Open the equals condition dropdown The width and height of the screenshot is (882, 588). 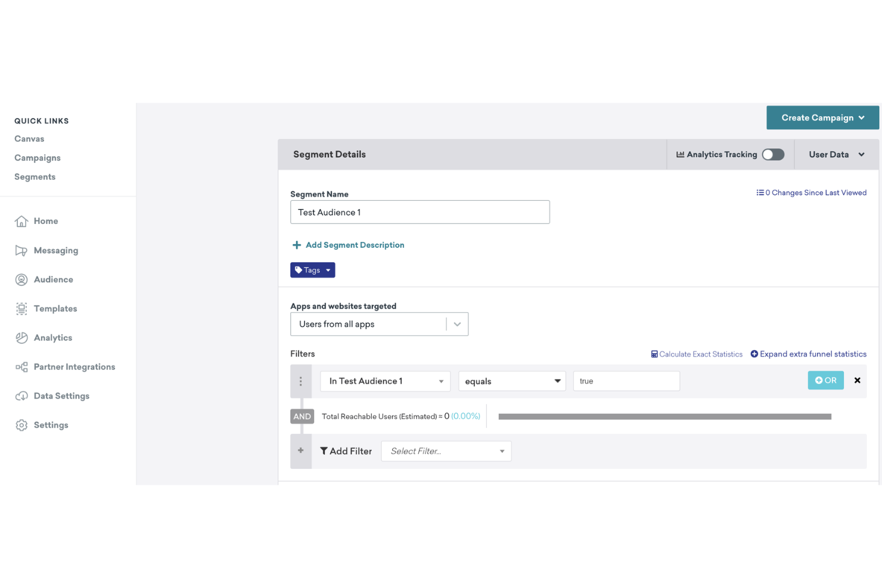click(511, 381)
